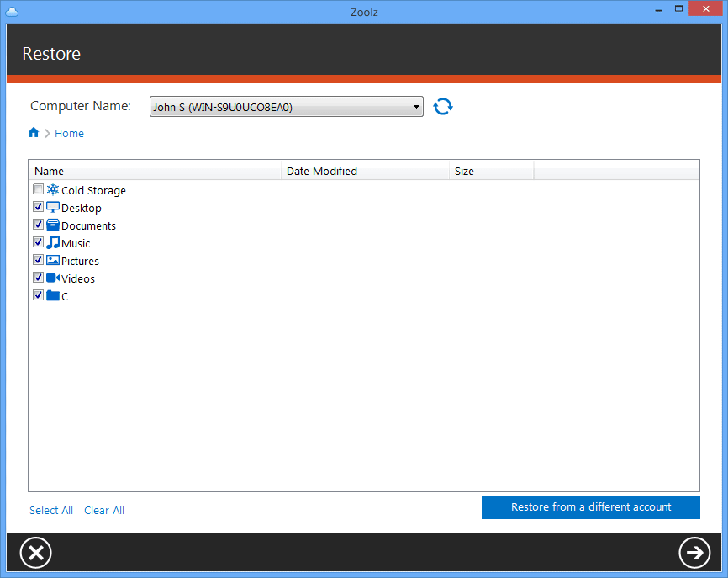Click the Desktop monitor icon
728x578 pixels.
pyautogui.click(x=52, y=208)
